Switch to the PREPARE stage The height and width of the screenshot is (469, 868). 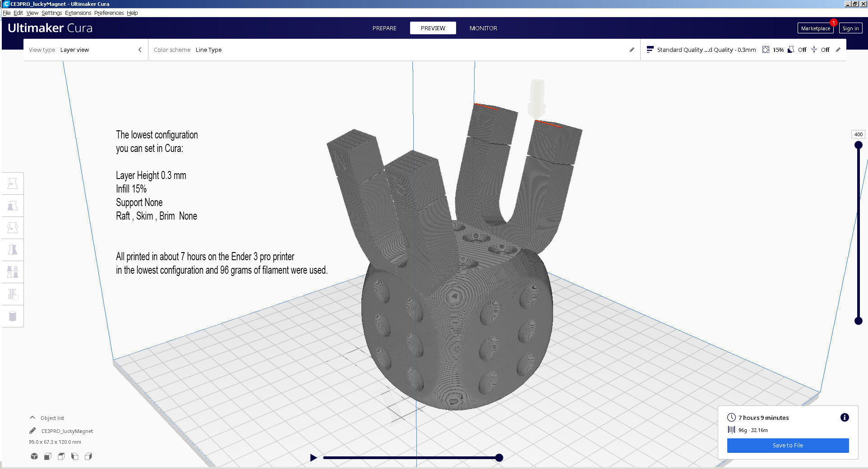click(x=384, y=28)
